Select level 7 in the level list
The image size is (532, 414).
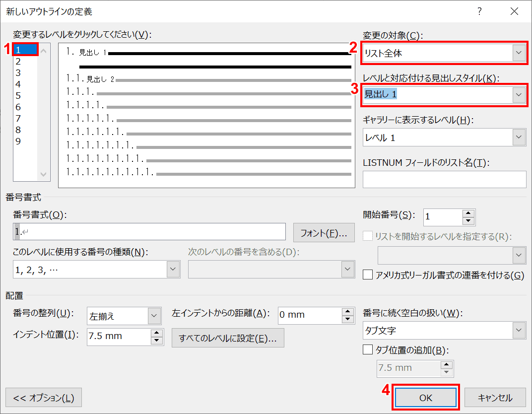(x=25, y=119)
